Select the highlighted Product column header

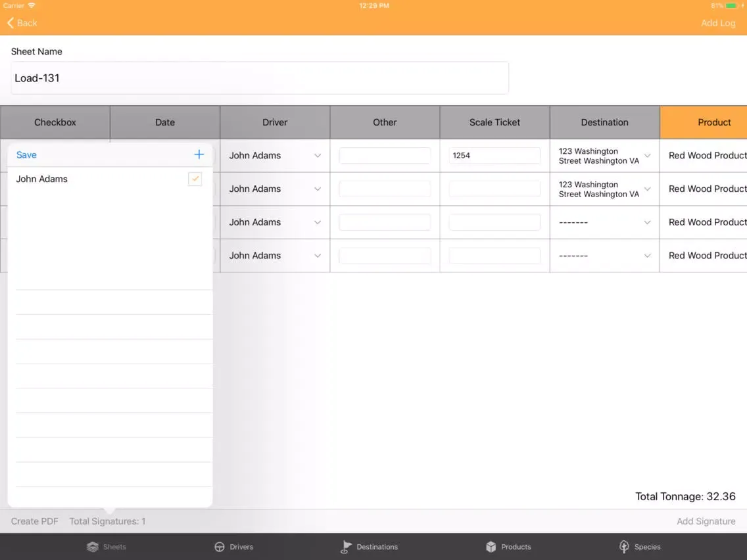[x=704, y=122]
